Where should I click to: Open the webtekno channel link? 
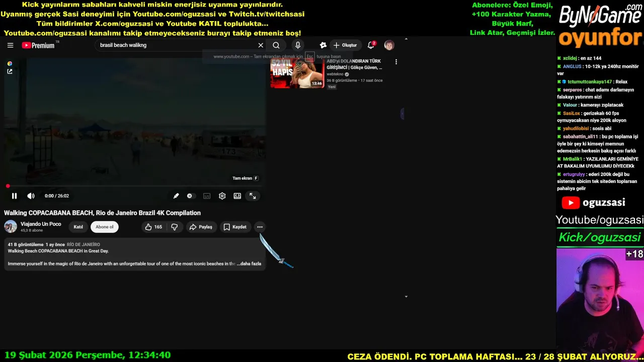[x=335, y=74]
